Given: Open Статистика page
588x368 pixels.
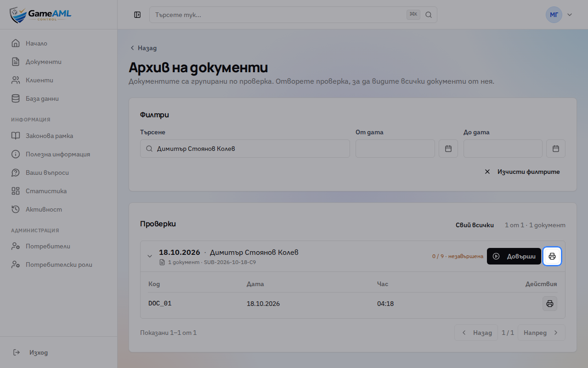Looking at the screenshot, I should [x=58, y=191].
